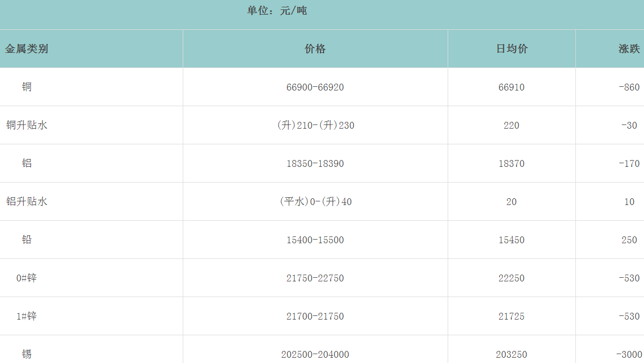
Task: Click copper price range 66900-66920
Action: click(315, 87)
